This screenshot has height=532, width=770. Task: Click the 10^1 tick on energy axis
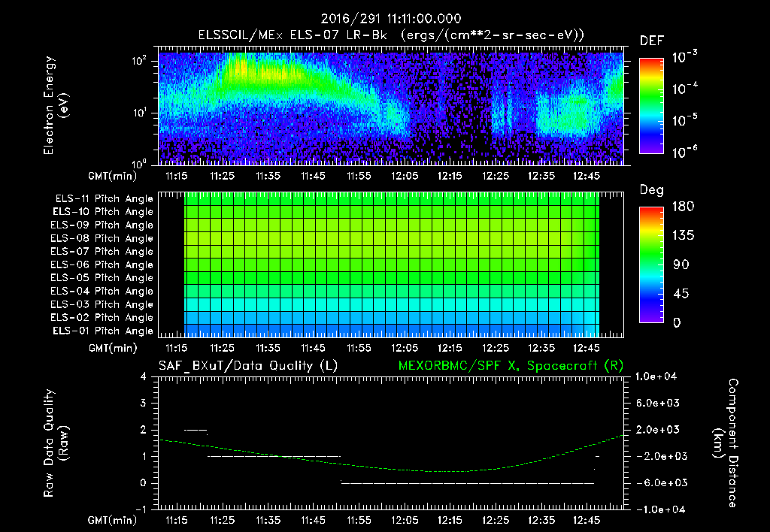coord(139,113)
